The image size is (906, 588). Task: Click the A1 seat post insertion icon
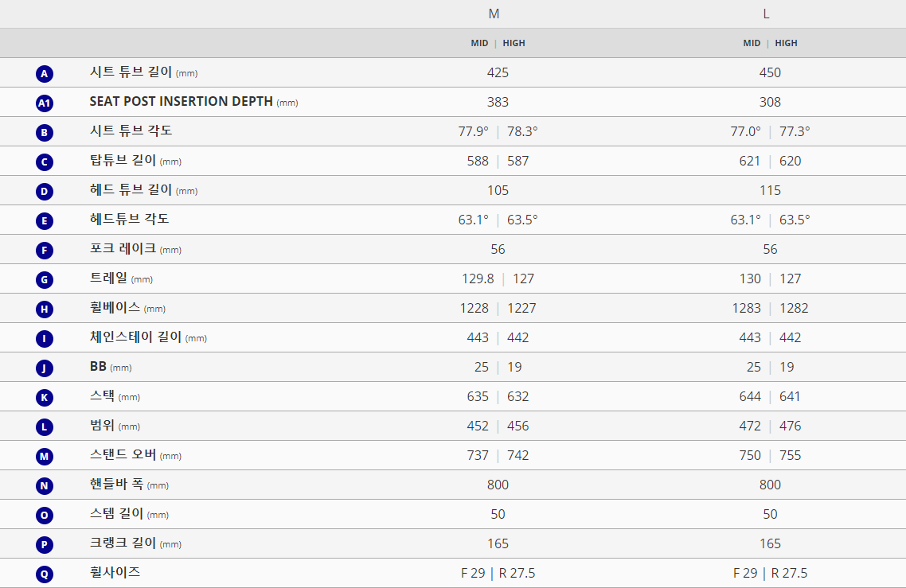45,103
